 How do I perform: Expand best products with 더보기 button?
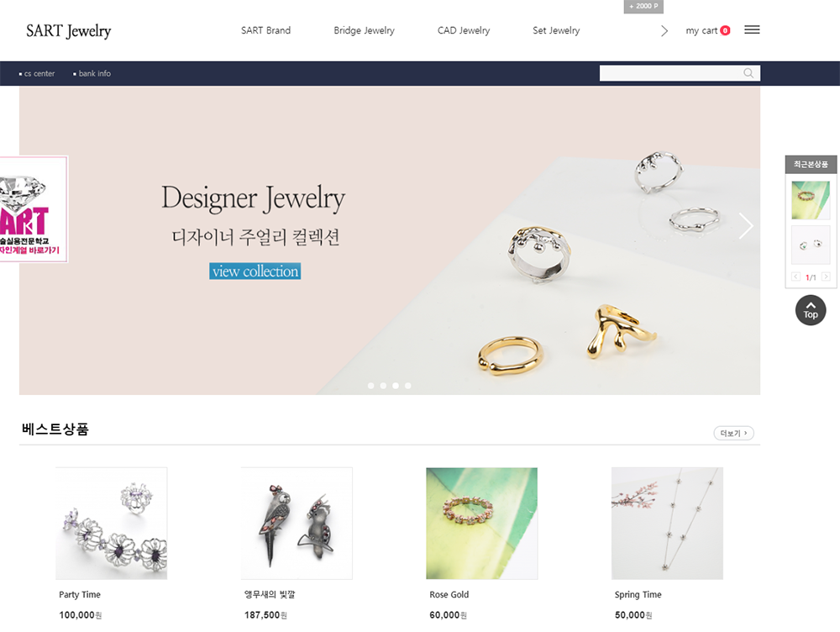[x=733, y=433]
